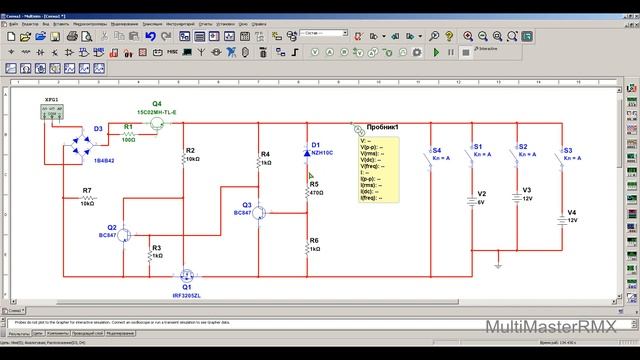Stop the simulation

tap(466, 52)
